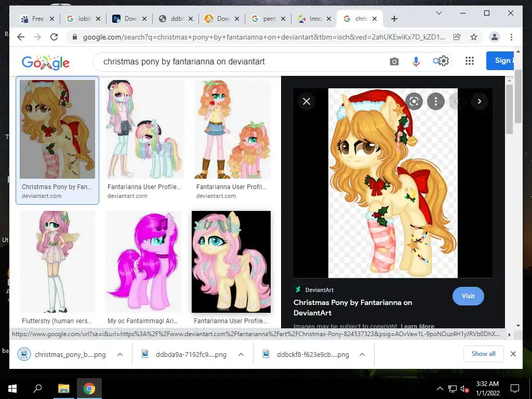Open the Windows Start menu
Viewport: 532px width, 399px height.
click(x=12, y=389)
